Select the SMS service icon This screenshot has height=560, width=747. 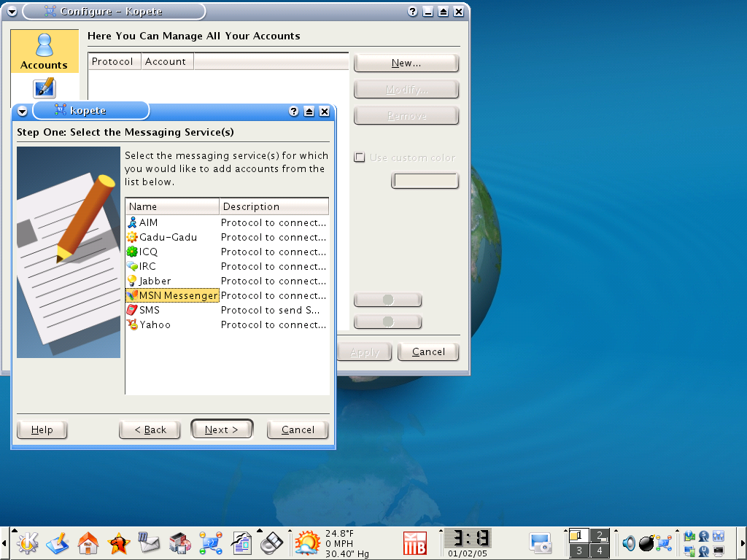click(132, 310)
